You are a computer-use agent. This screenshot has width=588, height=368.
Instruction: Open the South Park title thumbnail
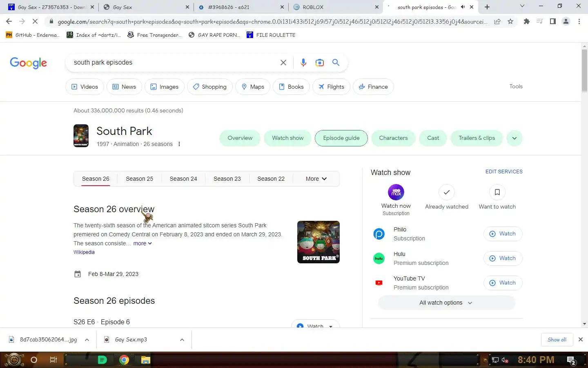81,136
